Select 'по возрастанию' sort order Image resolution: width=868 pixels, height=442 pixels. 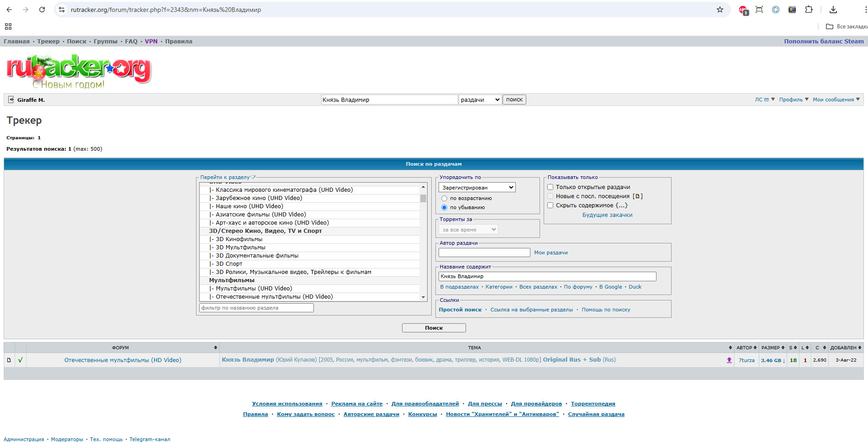(444, 199)
